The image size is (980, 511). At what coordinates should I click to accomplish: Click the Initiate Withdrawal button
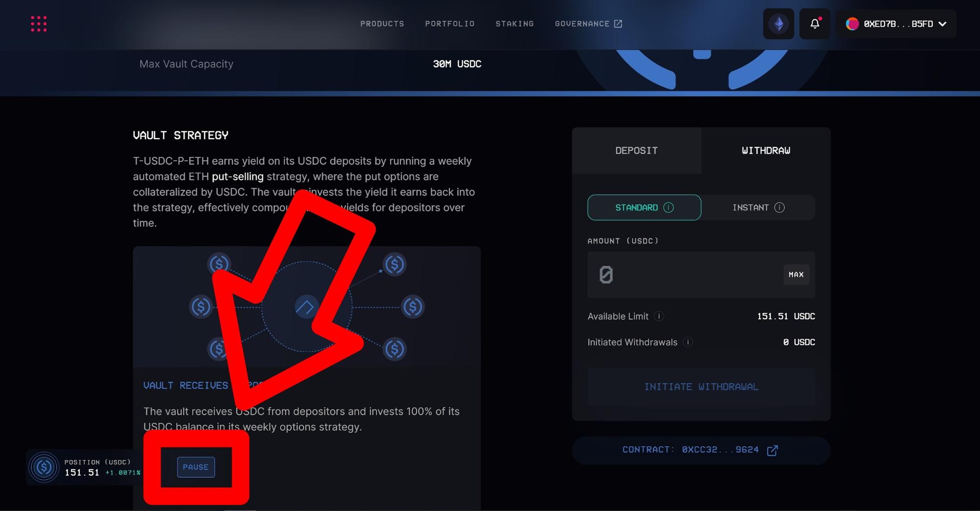(701, 387)
